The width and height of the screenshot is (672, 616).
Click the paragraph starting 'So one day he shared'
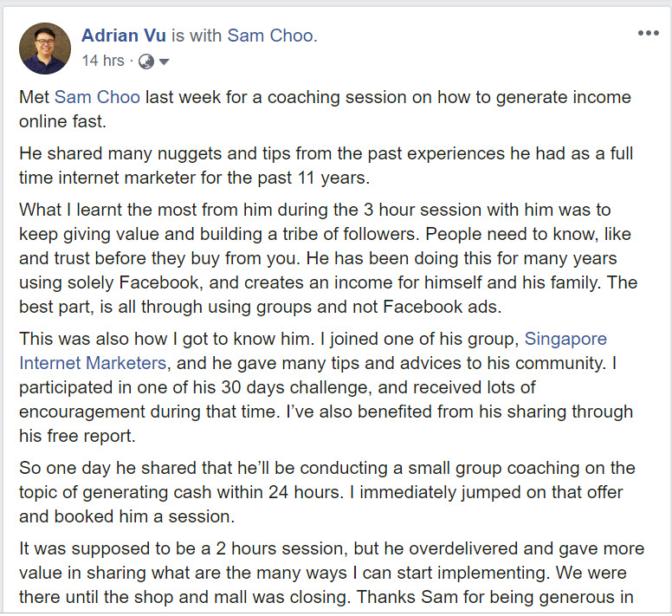(x=327, y=492)
